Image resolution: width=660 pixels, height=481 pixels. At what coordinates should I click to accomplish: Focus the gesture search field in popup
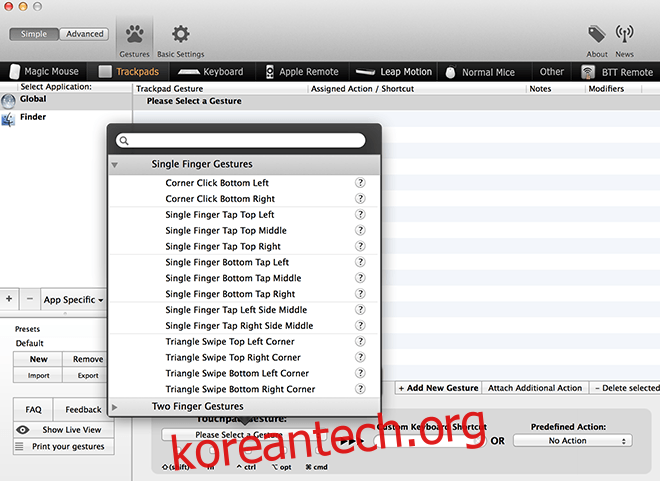tap(240, 141)
